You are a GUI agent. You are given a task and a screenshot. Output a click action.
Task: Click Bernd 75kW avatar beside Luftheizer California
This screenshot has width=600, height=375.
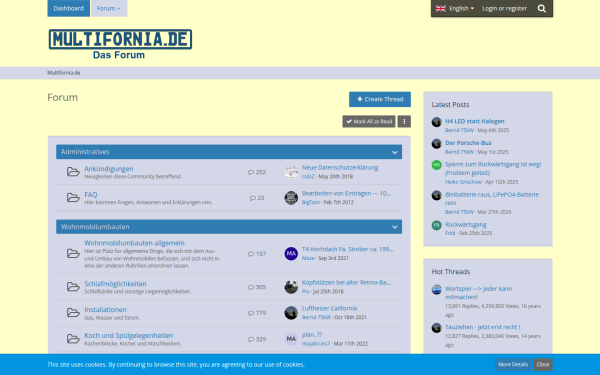(x=291, y=313)
